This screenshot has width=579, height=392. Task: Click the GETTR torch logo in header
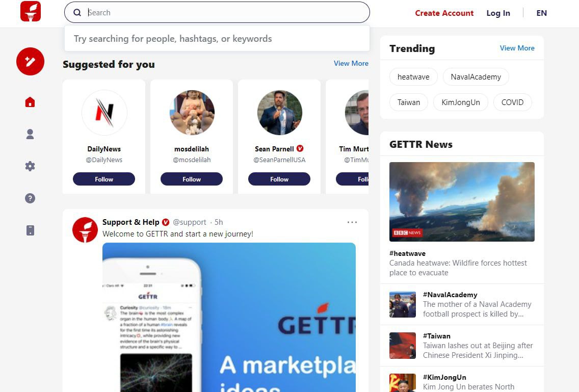pyautogui.click(x=30, y=11)
